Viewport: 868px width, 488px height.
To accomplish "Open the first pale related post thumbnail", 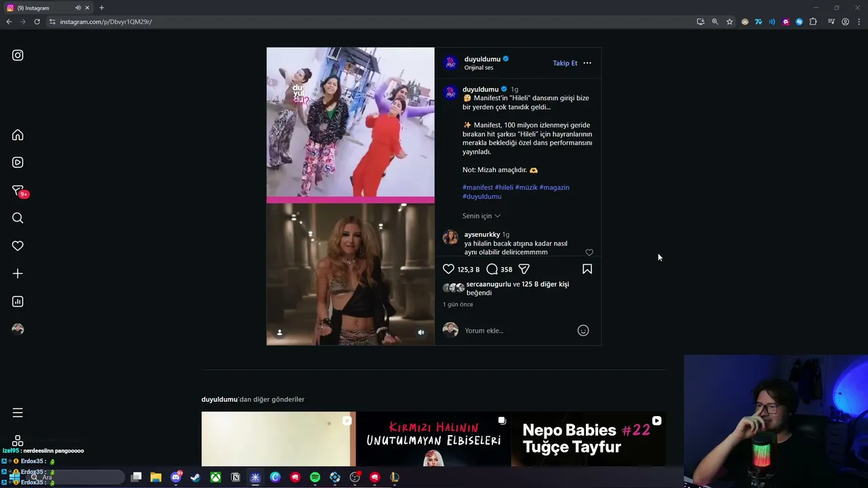I will click(278, 439).
